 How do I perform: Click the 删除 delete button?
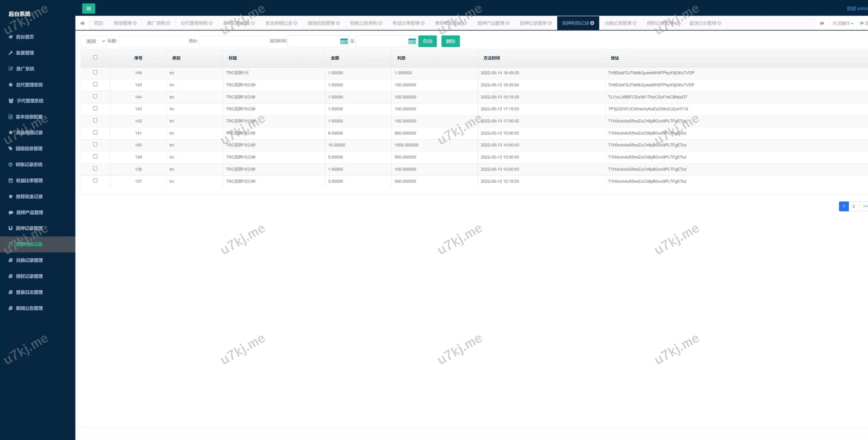click(450, 41)
